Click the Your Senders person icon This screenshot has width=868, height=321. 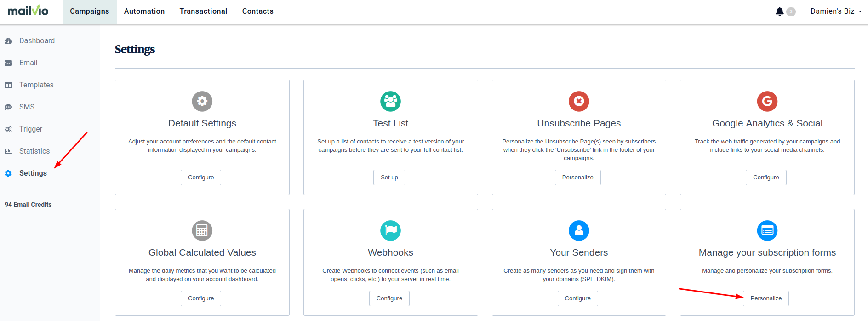[x=579, y=230]
